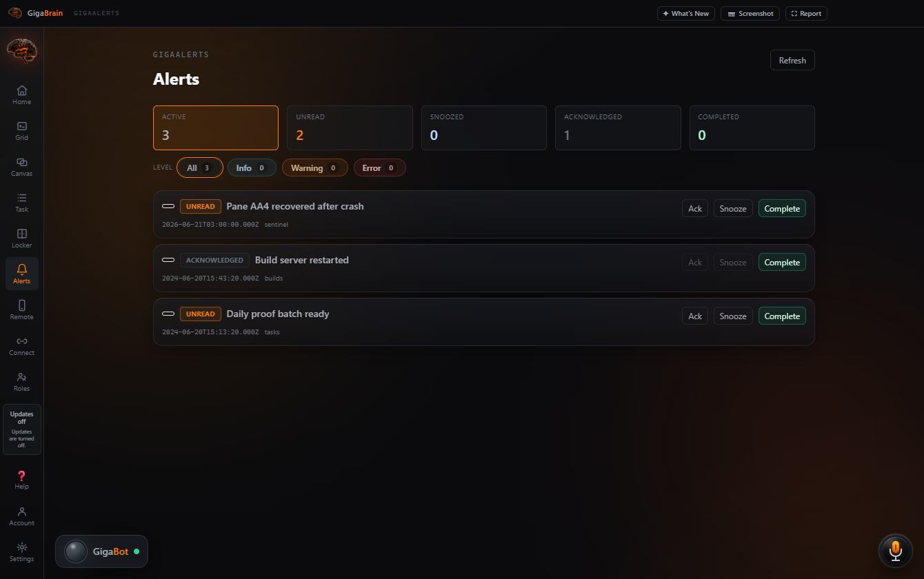924x579 pixels.
Task: Click 'Pane AA4 recovered after crash' title
Action: [x=295, y=206]
